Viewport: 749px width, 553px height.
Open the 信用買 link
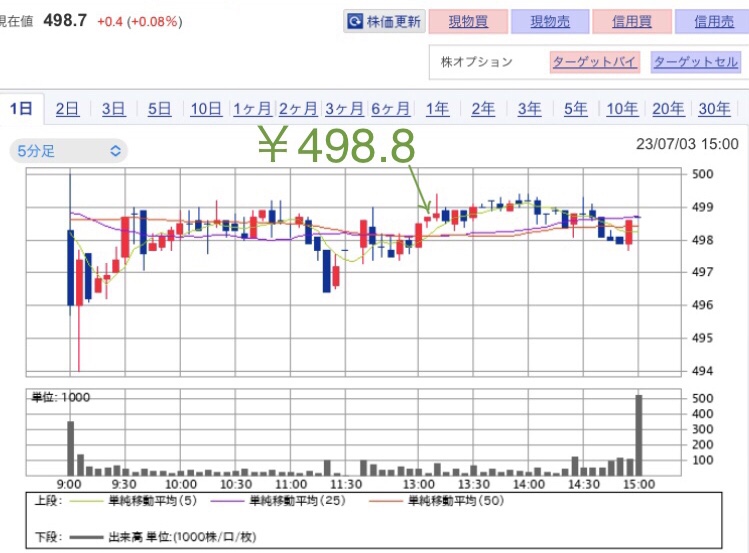point(632,21)
